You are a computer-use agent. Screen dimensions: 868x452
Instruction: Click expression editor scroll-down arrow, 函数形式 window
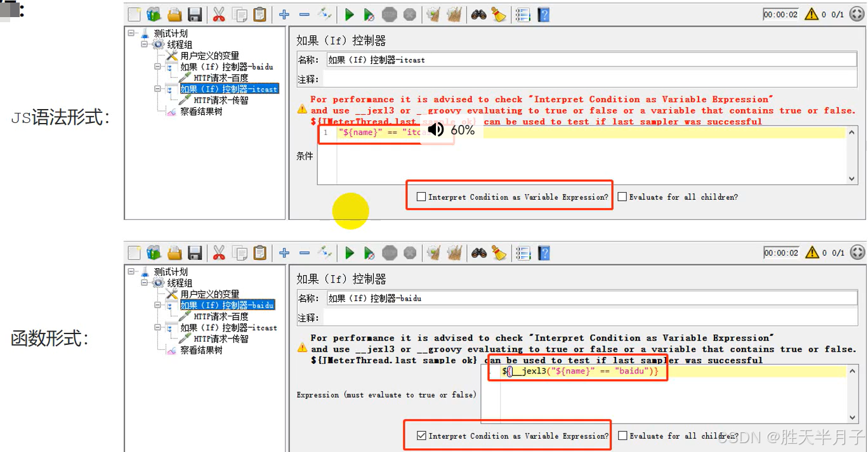tap(853, 417)
